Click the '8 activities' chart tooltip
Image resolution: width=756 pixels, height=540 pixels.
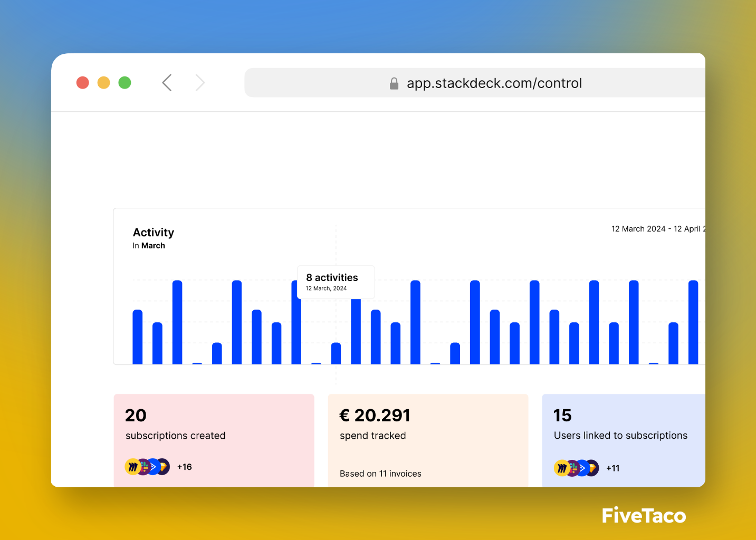[x=336, y=282]
